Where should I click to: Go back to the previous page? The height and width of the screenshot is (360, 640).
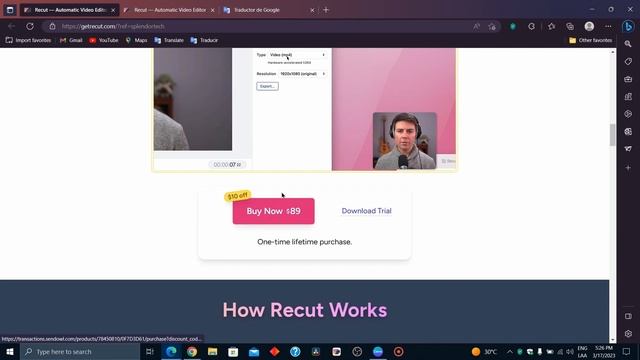[x=11, y=26]
